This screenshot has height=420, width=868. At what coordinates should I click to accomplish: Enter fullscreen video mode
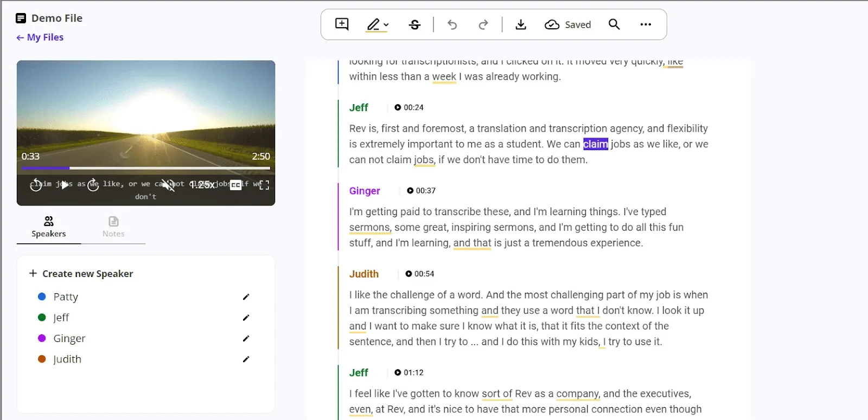(x=264, y=185)
